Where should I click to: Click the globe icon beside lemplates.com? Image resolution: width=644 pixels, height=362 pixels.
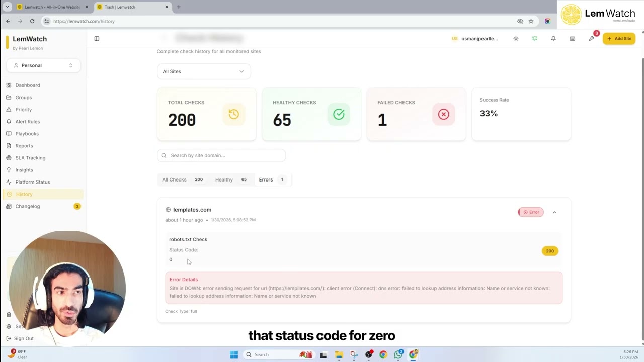pos(168,210)
